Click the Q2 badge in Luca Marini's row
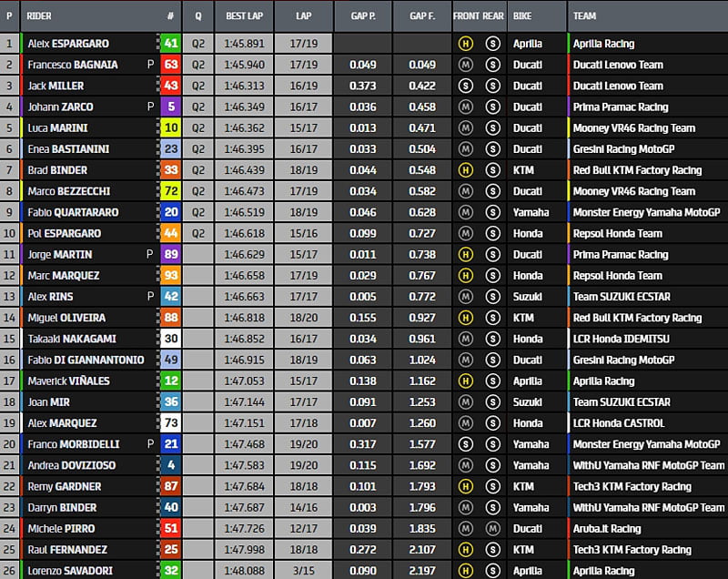 [197, 128]
